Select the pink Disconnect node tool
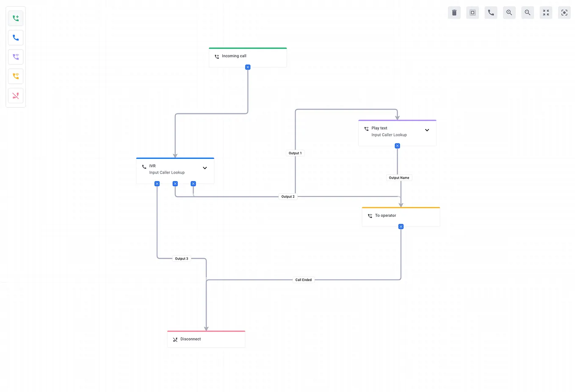 16,96
